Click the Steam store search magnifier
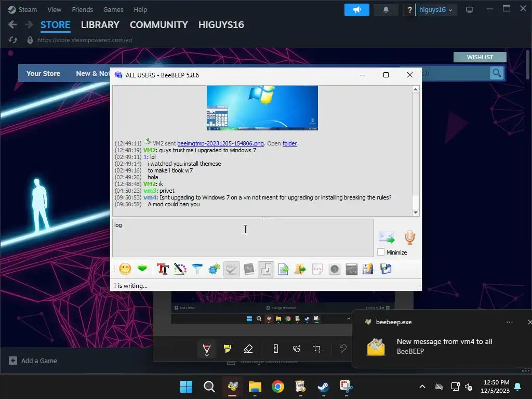Image resolution: width=532 pixels, height=399 pixels. coord(497,73)
